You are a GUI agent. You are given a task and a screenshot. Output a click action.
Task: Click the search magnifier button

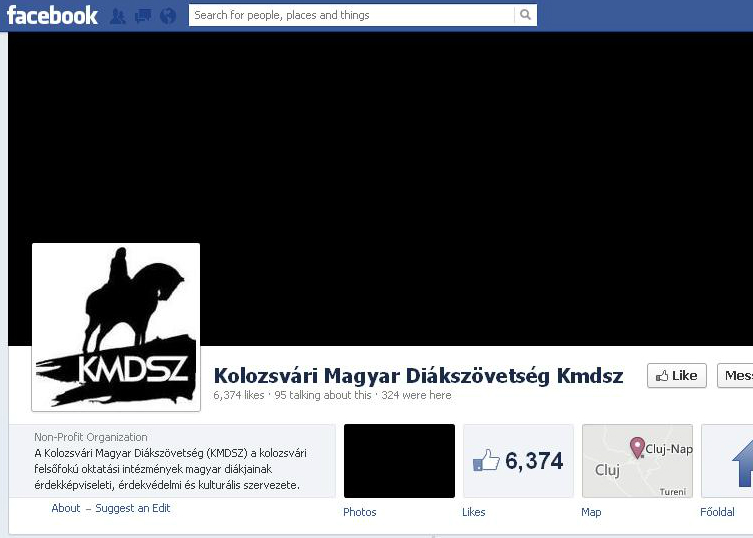point(525,15)
